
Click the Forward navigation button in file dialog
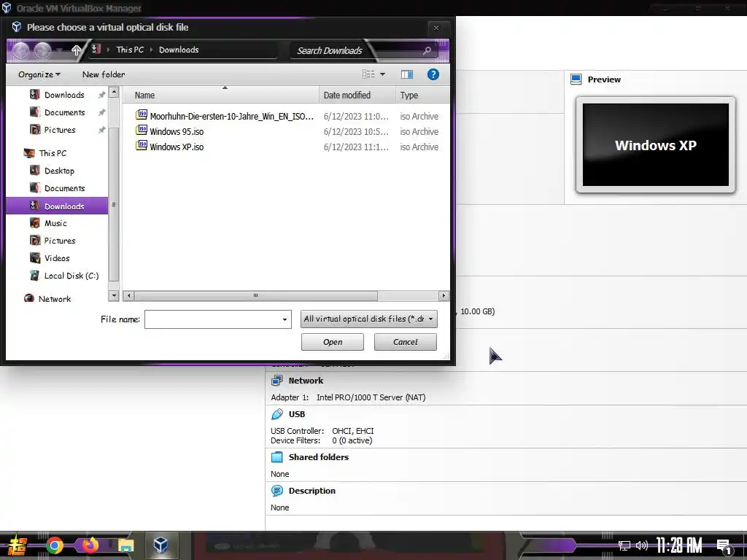point(42,50)
